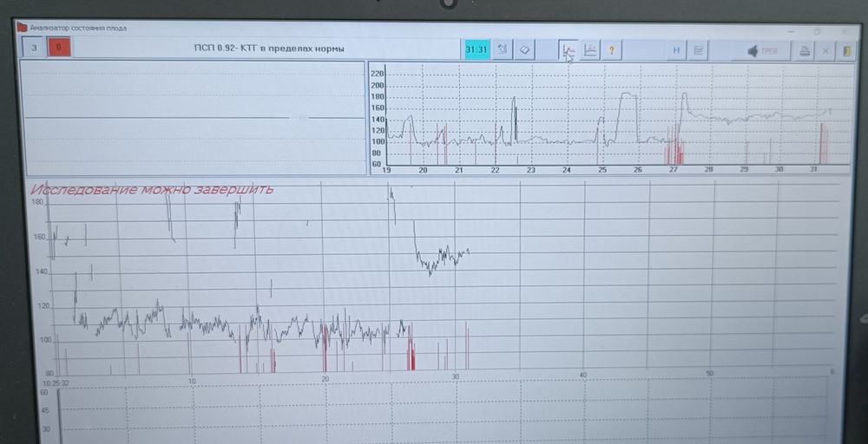Click minute 27 on the overview chart
The height and width of the screenshot is (444, 868).
(674, 170)
